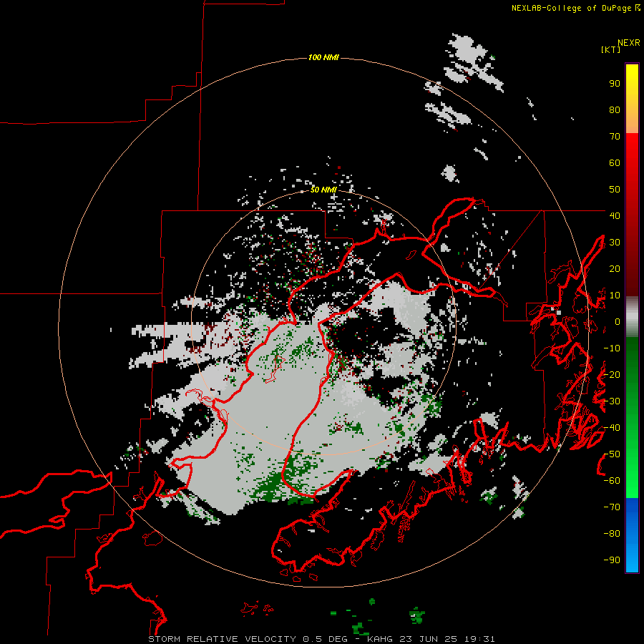Click the KAHG radar site identifier
This screenshot has width=644, height=644.
[380, 639]
